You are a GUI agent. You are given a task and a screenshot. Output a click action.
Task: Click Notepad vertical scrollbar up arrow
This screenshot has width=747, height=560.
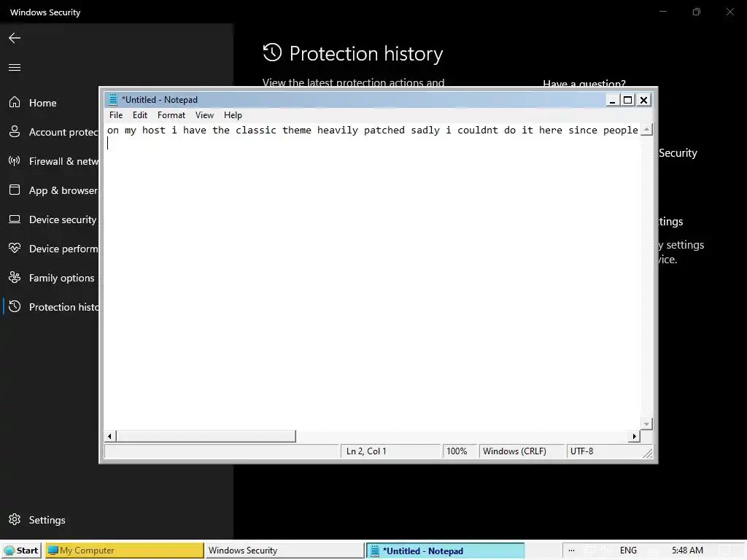pyautogui.click(x=646, y=130)
